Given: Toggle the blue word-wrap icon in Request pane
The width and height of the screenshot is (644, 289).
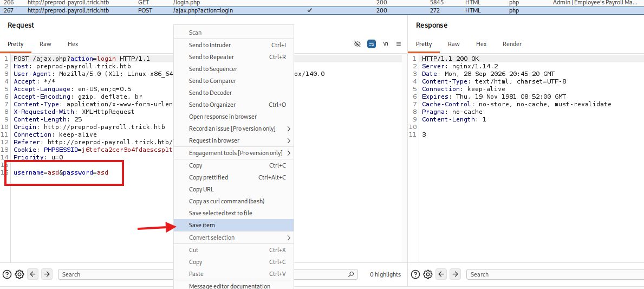Looking at the screenshot, I should click(371, 44).
